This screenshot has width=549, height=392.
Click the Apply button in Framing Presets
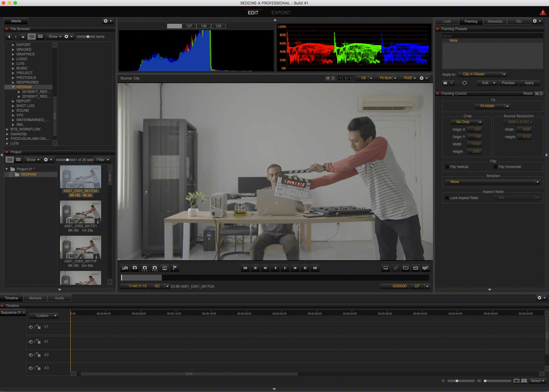[529, 83]
